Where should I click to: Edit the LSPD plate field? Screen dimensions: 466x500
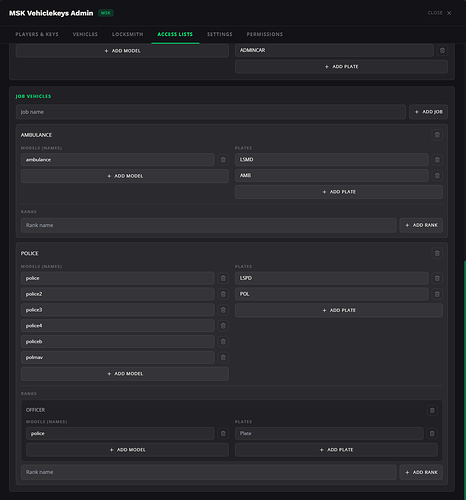tap(332, 278)
